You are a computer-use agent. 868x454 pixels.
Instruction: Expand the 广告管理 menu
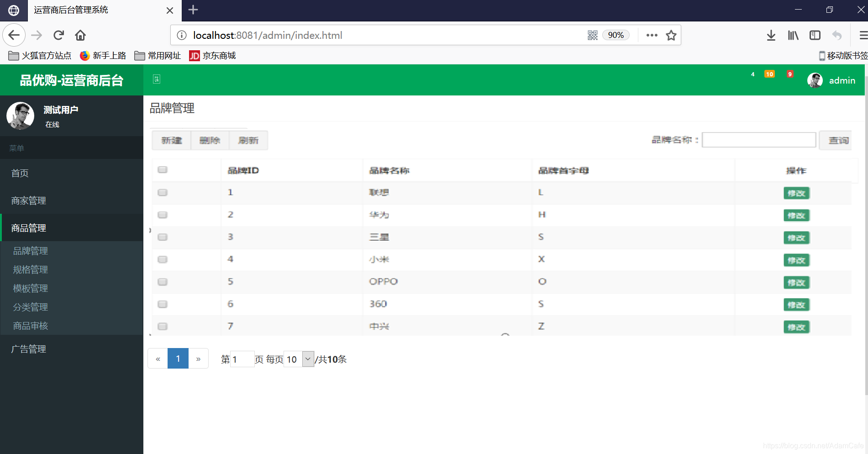tap(72, 348)
